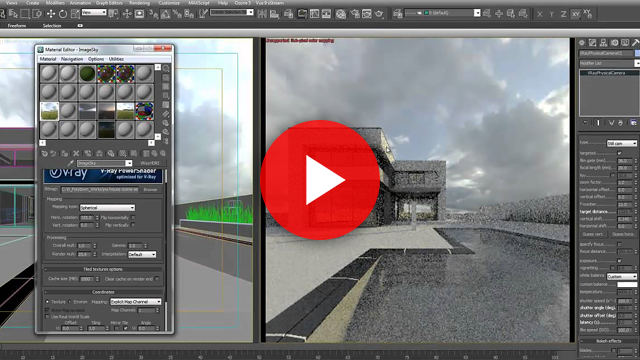Click the sample type sphere icon in Material Editor
This screenshot has height=360, width=640.
point(166,68)
